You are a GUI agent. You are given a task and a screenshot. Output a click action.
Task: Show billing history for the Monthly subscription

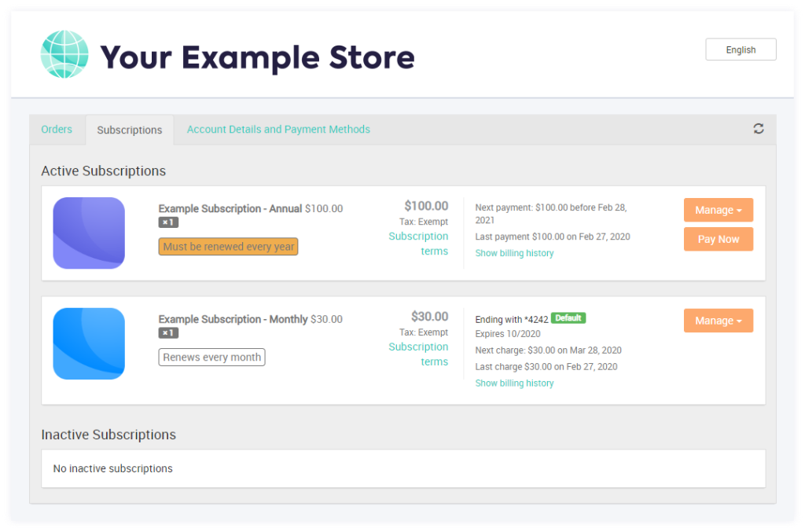click(x=514, y=383)
